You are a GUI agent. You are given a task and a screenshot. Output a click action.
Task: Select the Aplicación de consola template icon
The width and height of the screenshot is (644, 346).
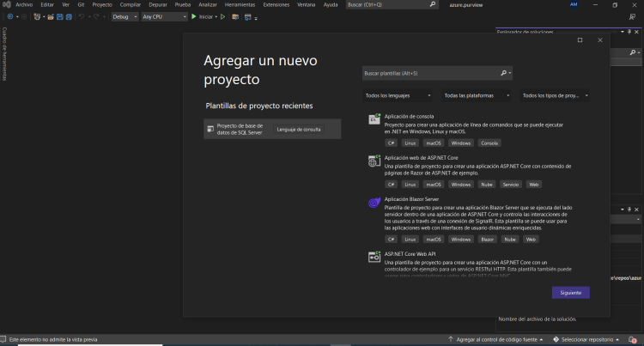(374, 120)
